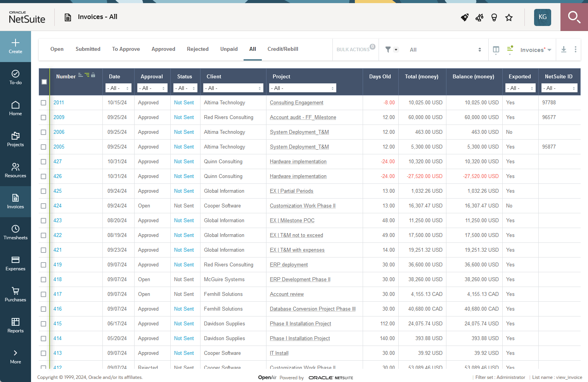Open invoice number 2005 link
This screenshot has height=382, width=588.
tap(59, 147)
